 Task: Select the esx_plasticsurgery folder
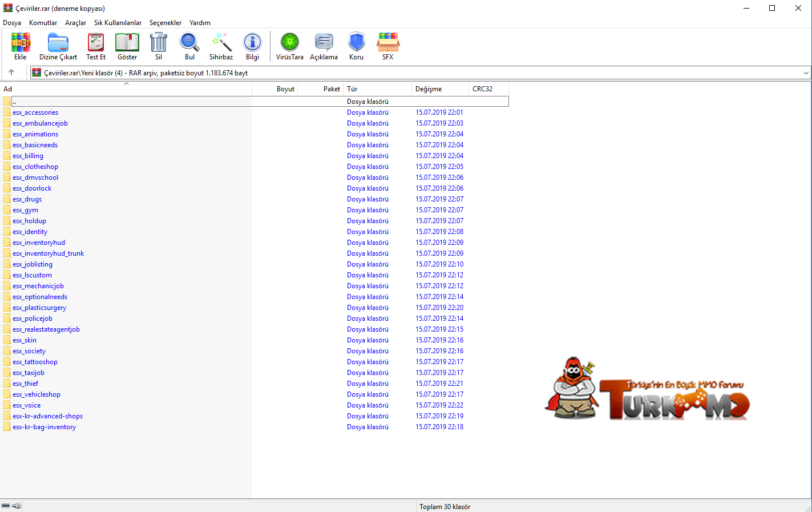(x=39, y=308)
